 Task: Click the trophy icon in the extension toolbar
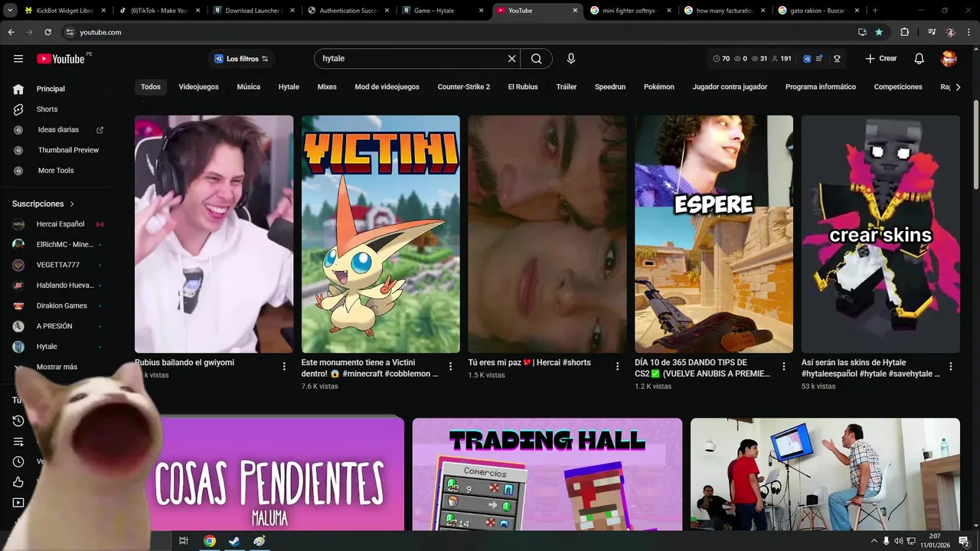837,59
